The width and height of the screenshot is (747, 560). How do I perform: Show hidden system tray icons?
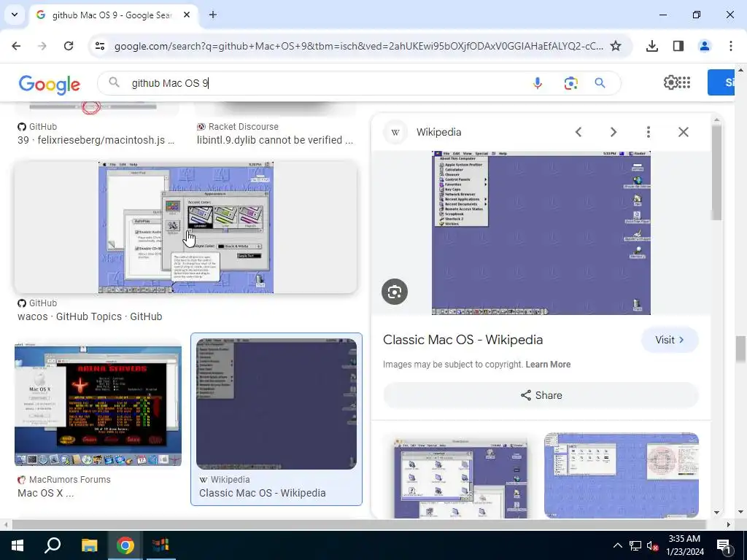[x=617, y=545]
